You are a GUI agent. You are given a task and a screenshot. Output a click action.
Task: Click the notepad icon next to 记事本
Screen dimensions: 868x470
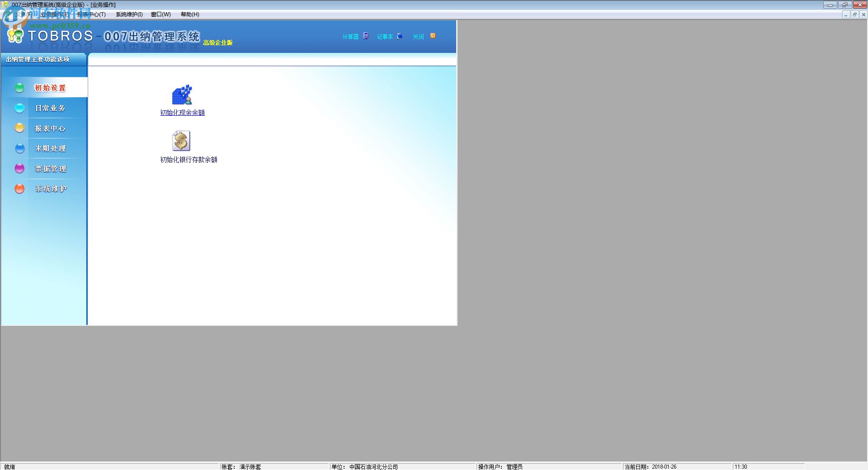click(400, 36)
